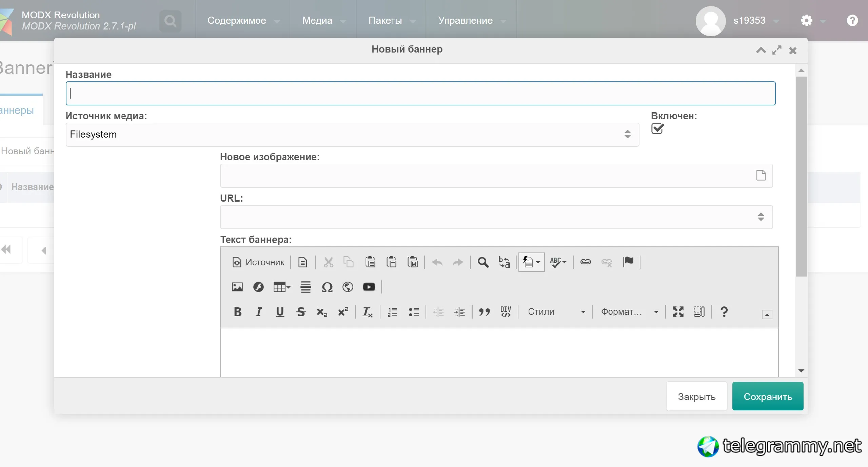The width and height of the screenshot is (868, 467).
Task: Collapse the editor toolbar
Action: (767, 314)
